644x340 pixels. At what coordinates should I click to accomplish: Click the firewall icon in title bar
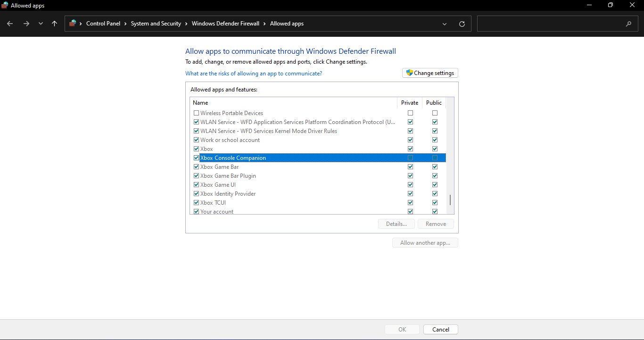click(5, 5)
